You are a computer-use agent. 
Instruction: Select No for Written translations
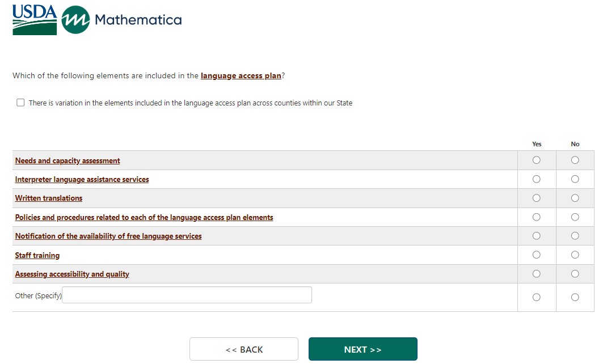(575, 198)
